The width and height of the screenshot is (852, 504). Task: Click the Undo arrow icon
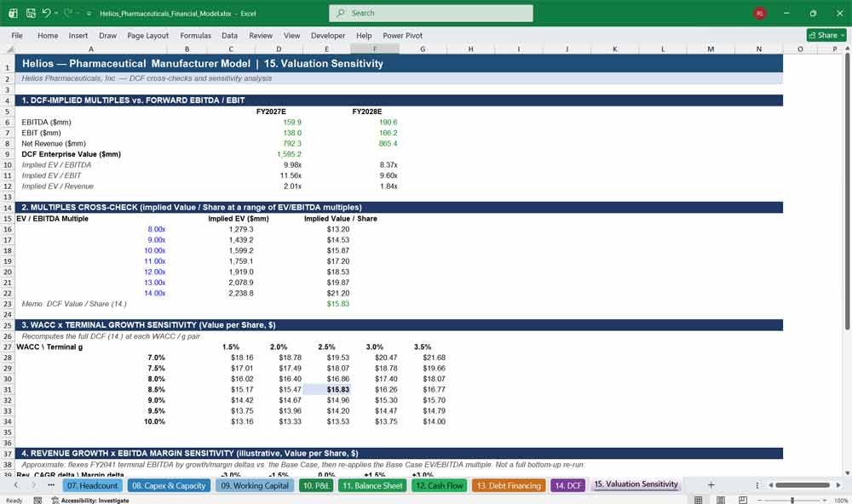(x=46, y=13)
